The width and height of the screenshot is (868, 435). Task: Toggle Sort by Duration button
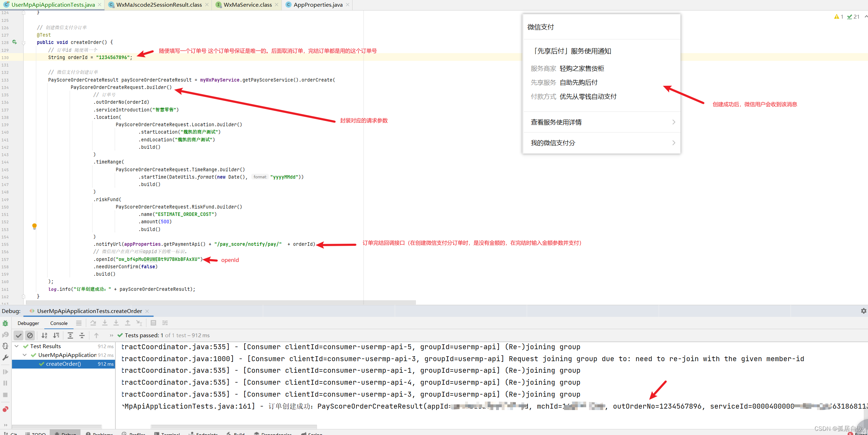(x=56, y=335)
